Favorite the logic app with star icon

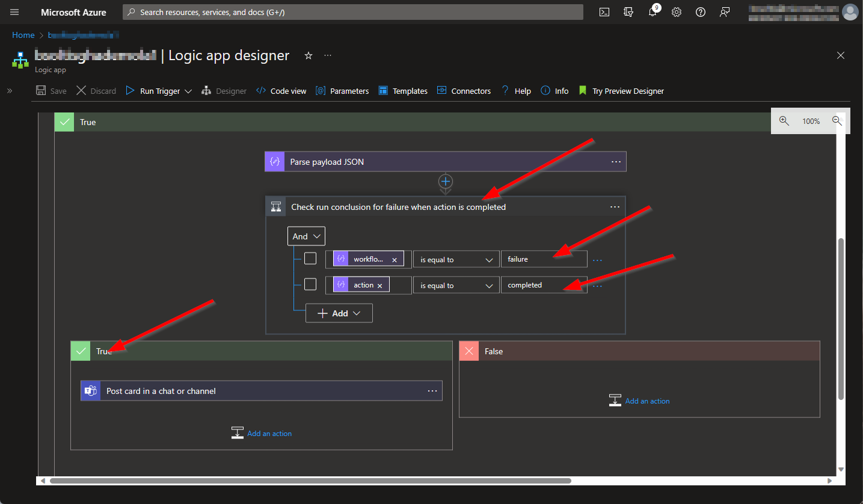309,55
